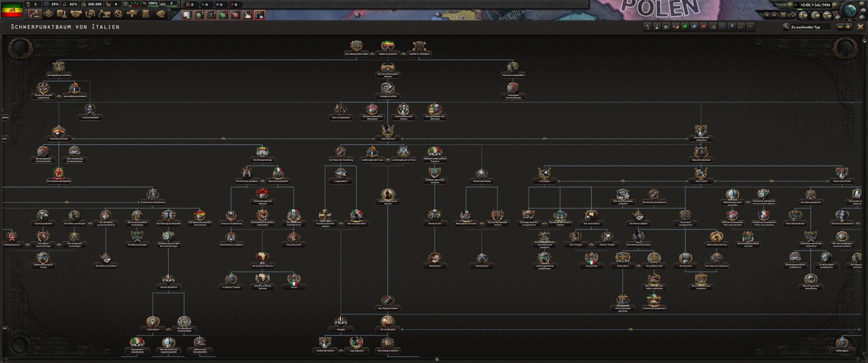Toggle the red star focus filter
Image resolution: width=868 pixels, height=363 pixels.
coord(704,27)
